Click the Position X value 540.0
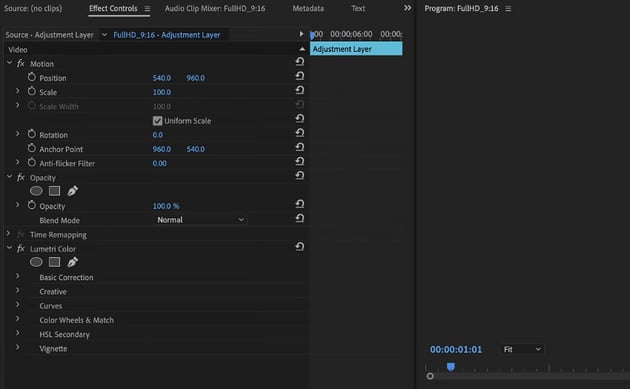Image resolution: width=630 pixels, height=389 pixels. 162,78
